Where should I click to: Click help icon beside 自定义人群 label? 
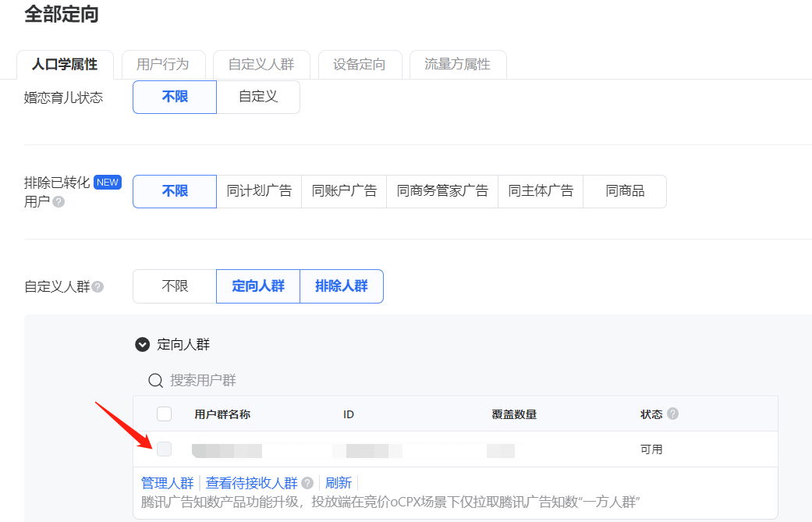pos(98,286)
